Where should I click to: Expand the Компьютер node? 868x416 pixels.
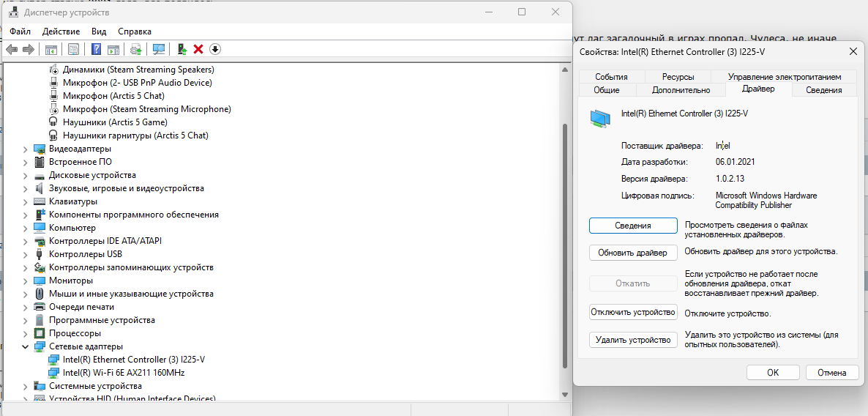(26, 228)
